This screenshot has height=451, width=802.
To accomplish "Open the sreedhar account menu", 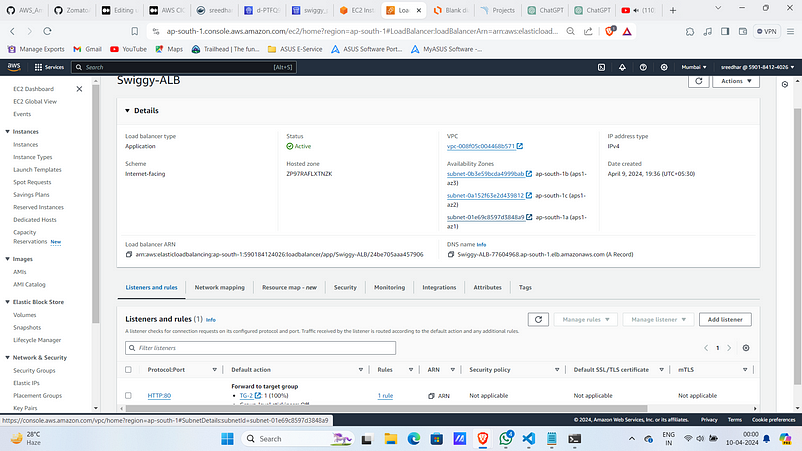I will click(x=758, y=67).
